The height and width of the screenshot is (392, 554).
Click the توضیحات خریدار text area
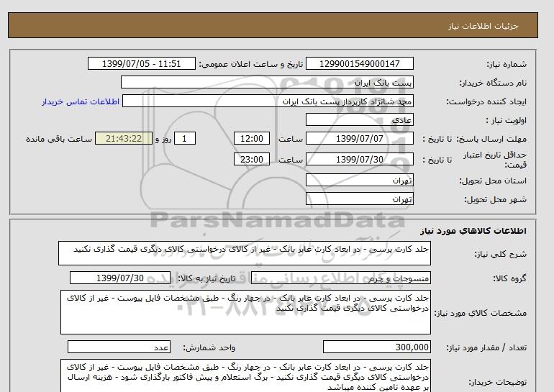point(245,376)
